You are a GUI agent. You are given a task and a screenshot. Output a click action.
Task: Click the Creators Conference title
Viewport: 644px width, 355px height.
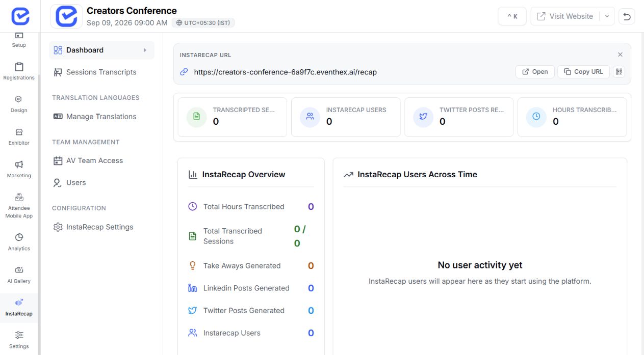pyautogui.click(x=132, y=11)
